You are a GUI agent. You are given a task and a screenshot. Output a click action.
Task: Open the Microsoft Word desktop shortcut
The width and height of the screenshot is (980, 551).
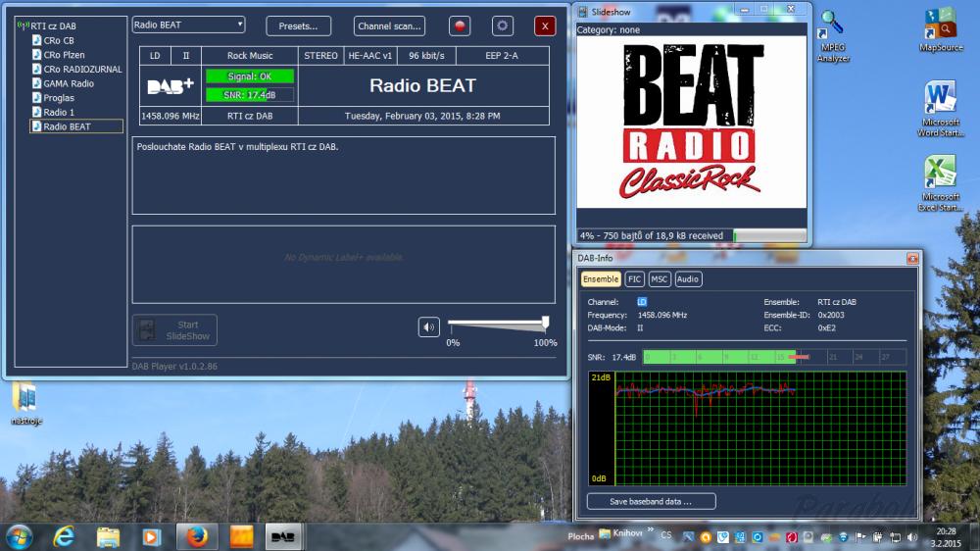pos(941,109)
